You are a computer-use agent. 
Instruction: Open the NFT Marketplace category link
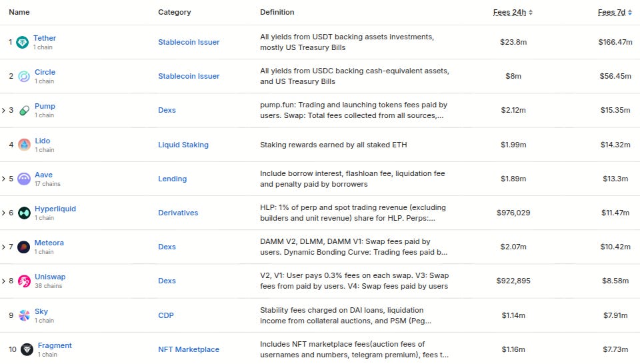pyautogui.click(x=189, y=349)
